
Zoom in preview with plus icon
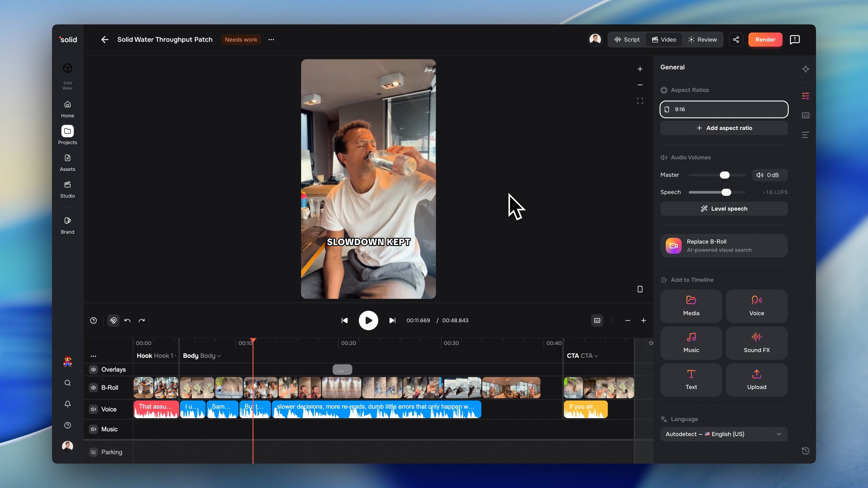(640, 69)
